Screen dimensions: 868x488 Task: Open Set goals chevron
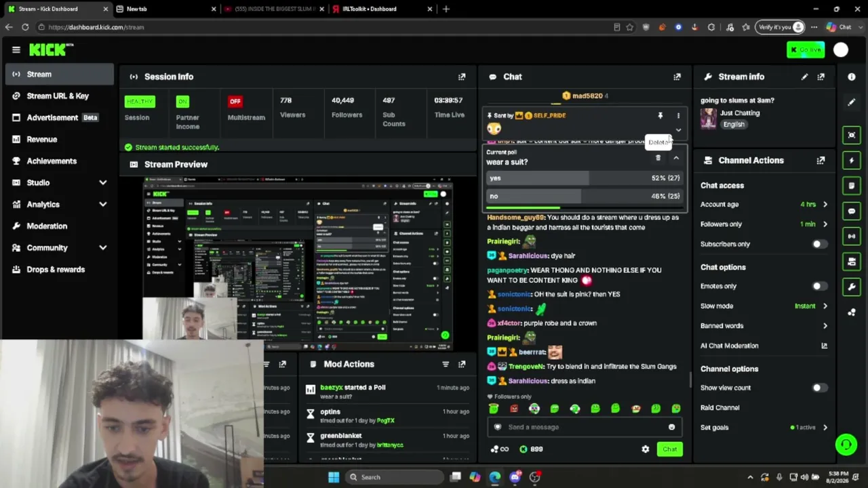[x=825, y=428]
